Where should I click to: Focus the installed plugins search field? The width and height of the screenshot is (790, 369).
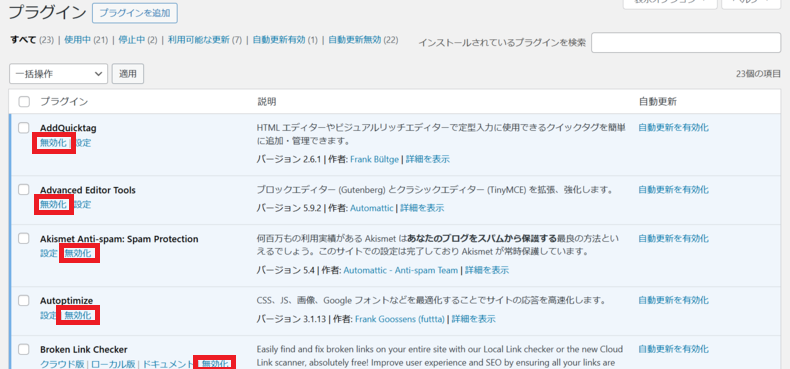686,43
